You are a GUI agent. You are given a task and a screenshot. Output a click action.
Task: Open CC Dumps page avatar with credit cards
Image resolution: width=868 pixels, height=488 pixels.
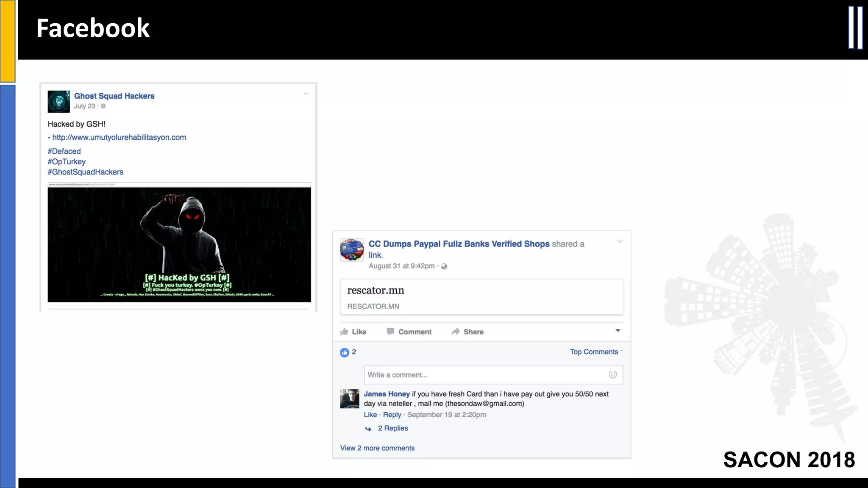[x=352, y=250]
